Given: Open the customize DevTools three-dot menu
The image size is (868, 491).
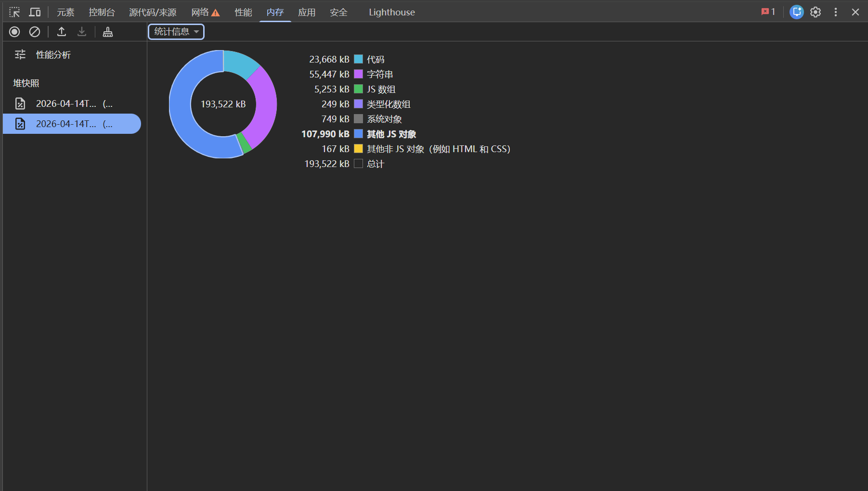Looking at the screenshot, I should [x=836, y=12].
